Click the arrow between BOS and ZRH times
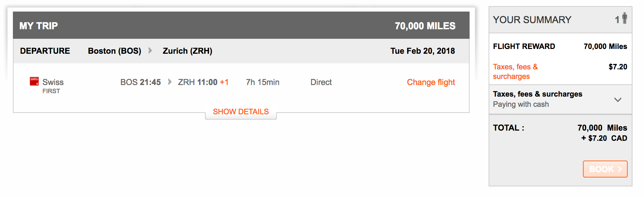Viewport: 644px width, 200px height. 170,82
